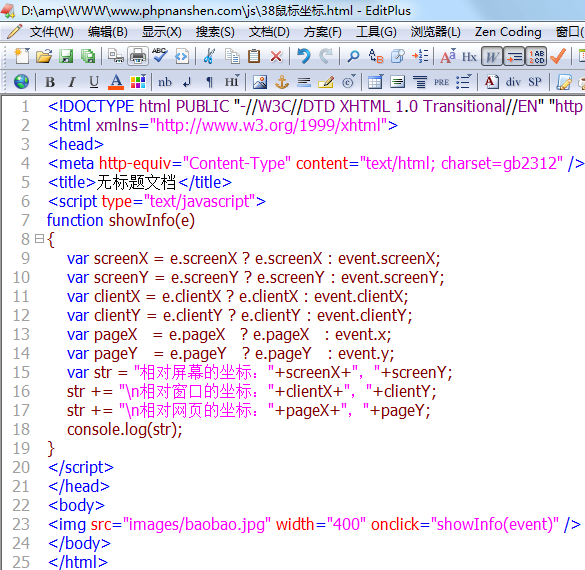Click the var pageX declaration line
Viewport: 585px width, 570px height.
[229, 335]
